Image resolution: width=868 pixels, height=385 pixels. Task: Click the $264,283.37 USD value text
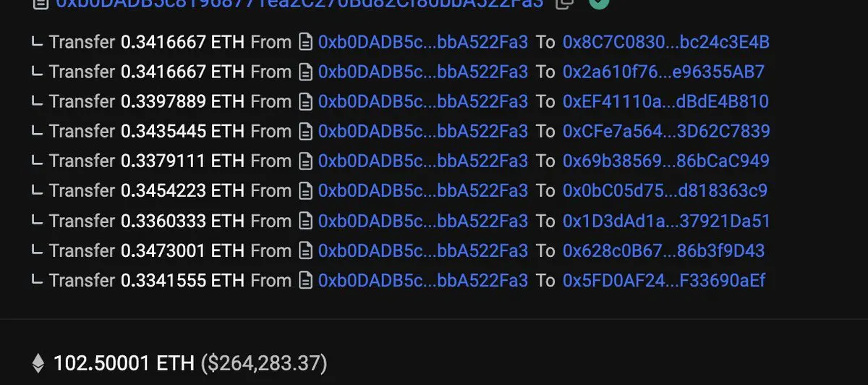point(263,363)
